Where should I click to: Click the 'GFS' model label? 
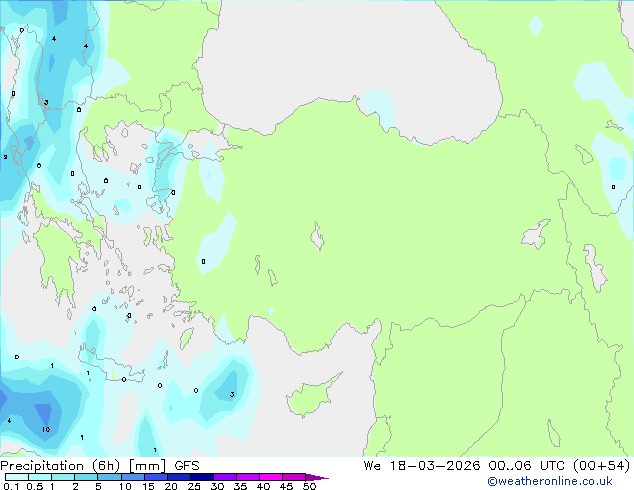click(187, 466)
